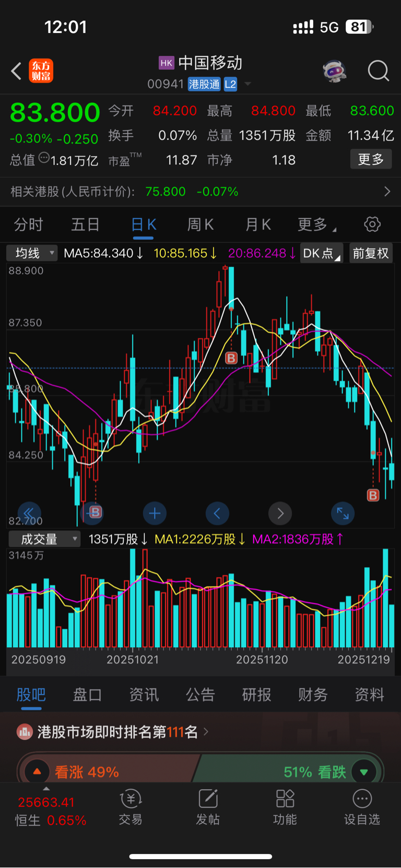Tap the ranking chart icon

(x=25, y=732)
